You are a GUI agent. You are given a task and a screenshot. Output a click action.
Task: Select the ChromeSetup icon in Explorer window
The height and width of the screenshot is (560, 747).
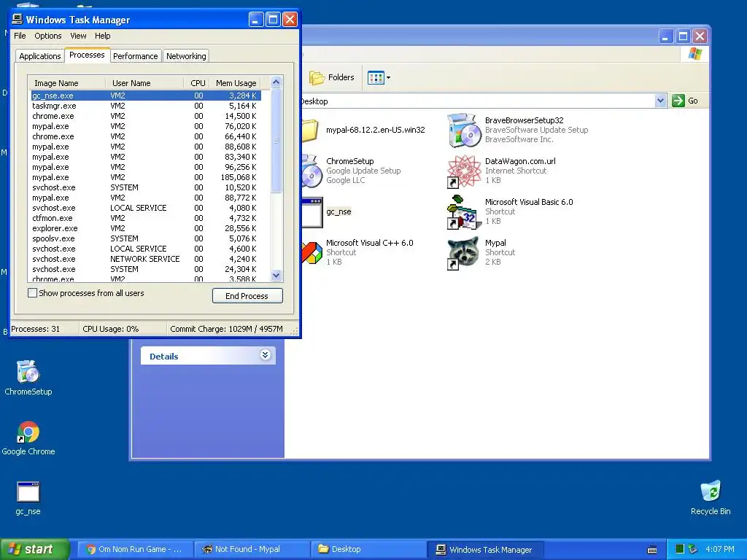pos(312,171)
